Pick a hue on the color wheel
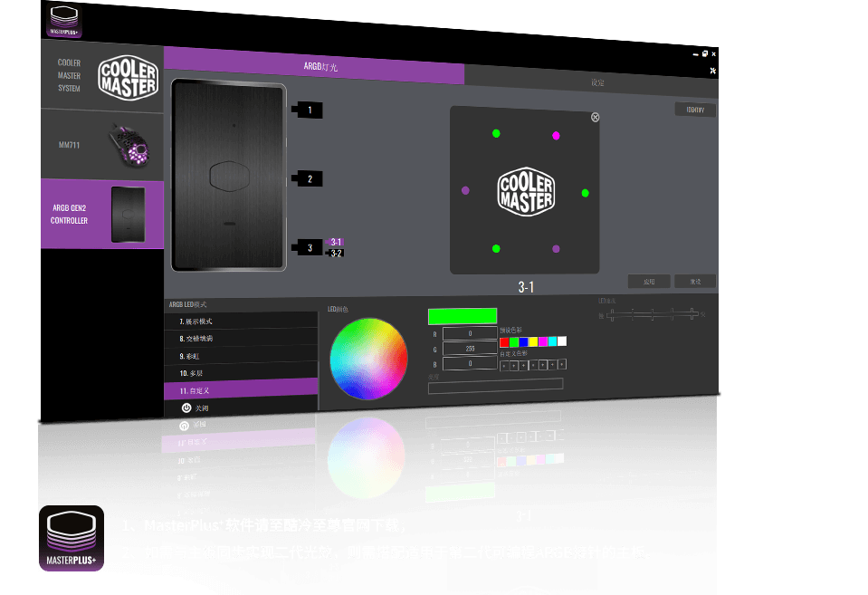The height and width of the screenshot is (595, 868). pos(368,359)
